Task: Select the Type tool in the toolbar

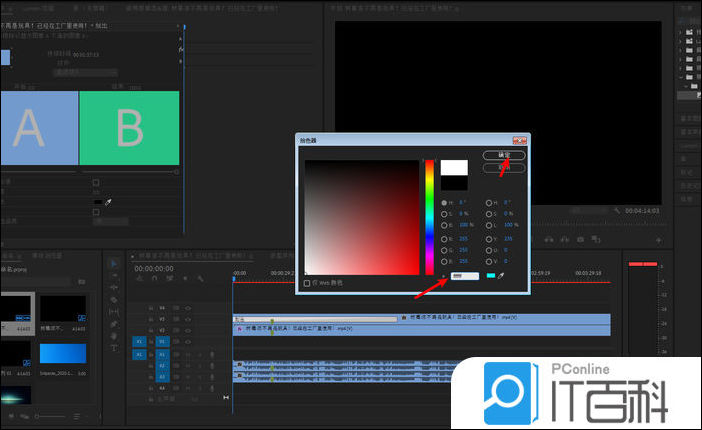Action: pyautogui.click(x=114, y=348)
